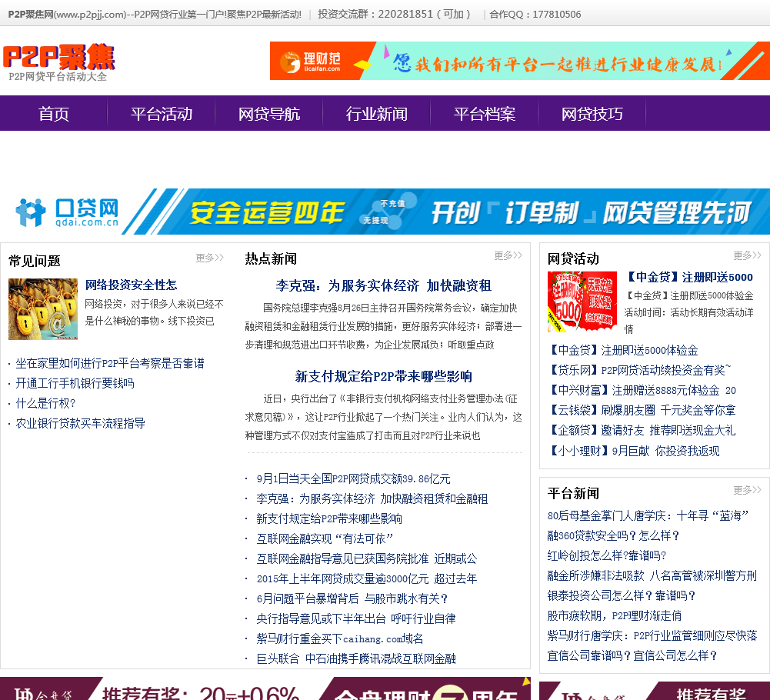Image resolution: width=770 pixels, height=700 pixels.
Task: Click 投资交流群：220281851 text in top bar
Action: (x=395, y=15)
